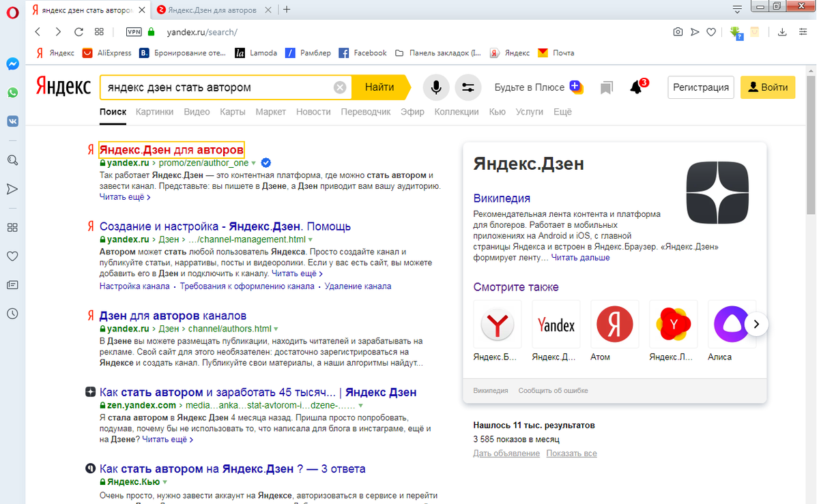
Task: Open search settings sliders icon
Action: pyautogui.click(x=468, y=87)
